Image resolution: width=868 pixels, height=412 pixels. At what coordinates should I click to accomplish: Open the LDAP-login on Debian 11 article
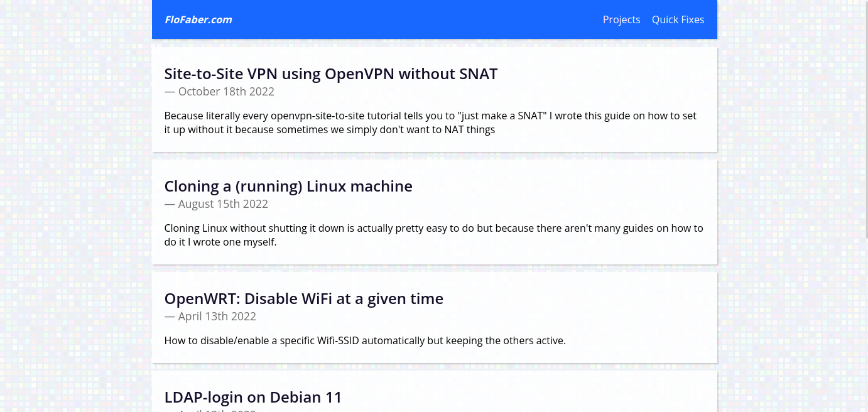pos(253,398)
